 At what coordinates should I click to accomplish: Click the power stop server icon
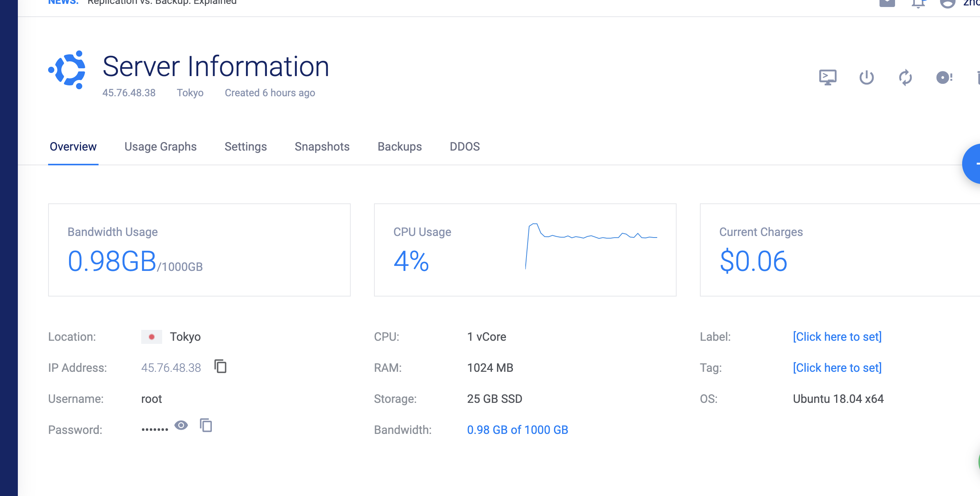click(x=866, y=77)
